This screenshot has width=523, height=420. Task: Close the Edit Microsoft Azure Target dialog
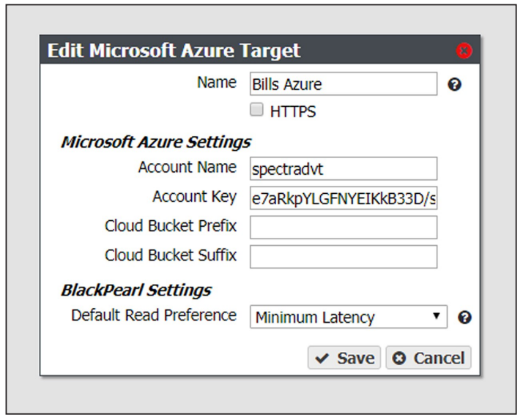click(x=464, y=50)
